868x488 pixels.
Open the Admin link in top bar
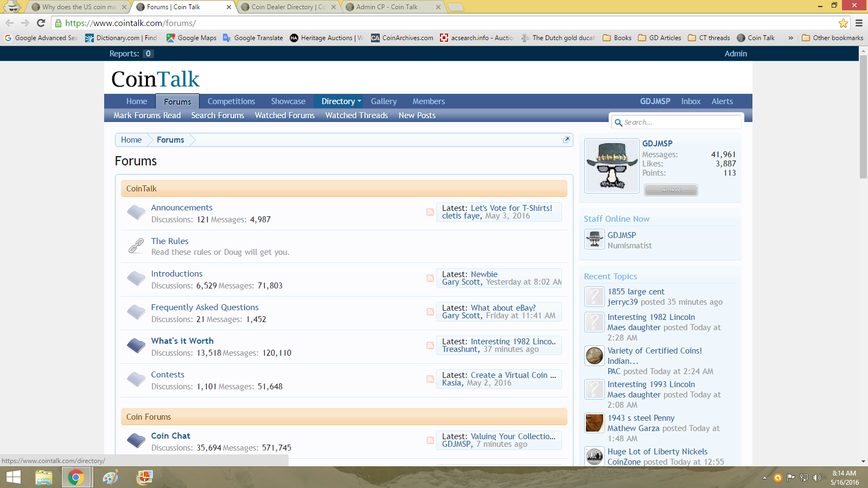736,54
